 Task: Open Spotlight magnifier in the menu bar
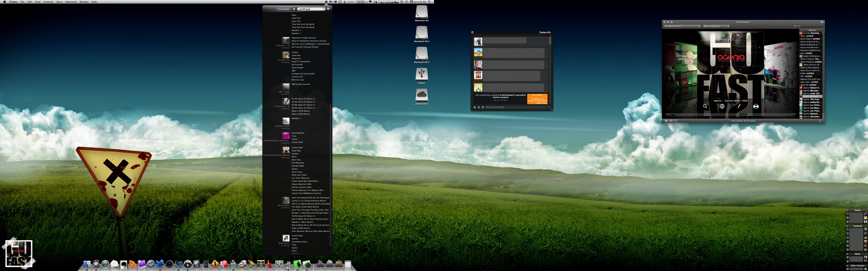coord(429,2)
